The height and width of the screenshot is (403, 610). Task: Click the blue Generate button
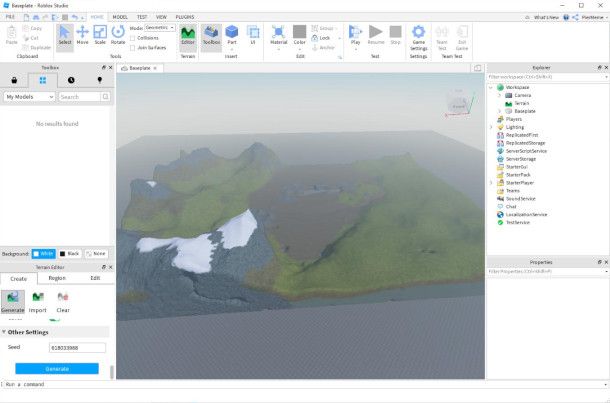tap(57, 368)
